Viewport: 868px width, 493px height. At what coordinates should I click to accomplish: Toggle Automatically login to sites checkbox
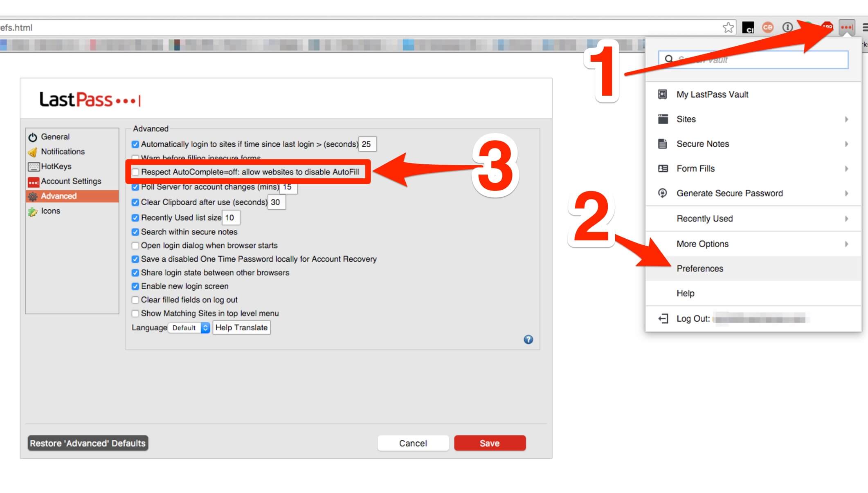(x=135, y=144)
